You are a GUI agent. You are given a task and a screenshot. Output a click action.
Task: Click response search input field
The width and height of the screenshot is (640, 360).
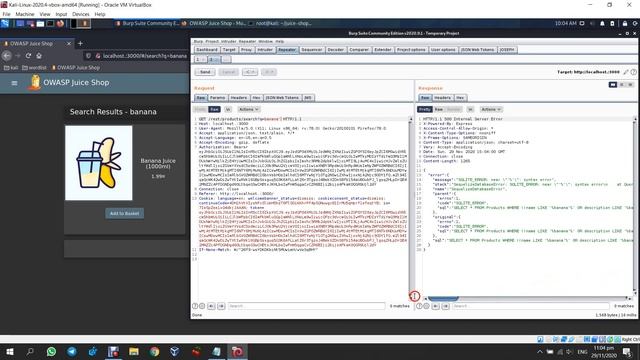click(530, 306)
